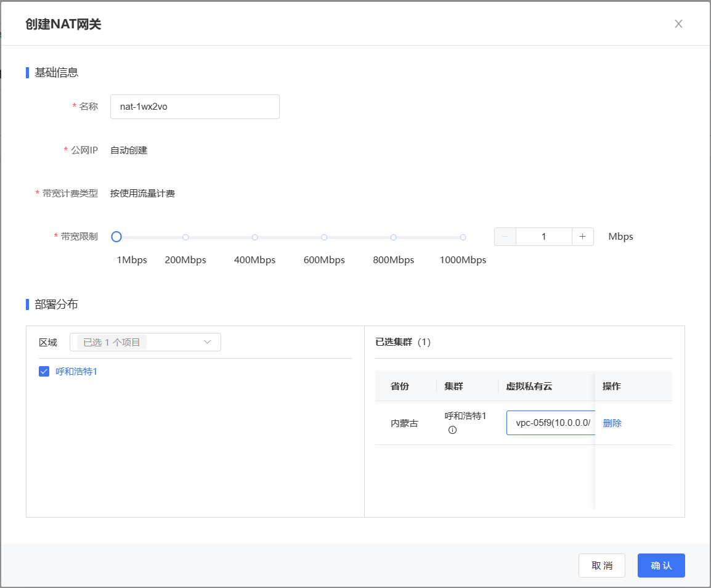This screenshot has height=588, width=711.
Task: Click the minus icon to decrease bandwidth
Action: pos(505,237)
